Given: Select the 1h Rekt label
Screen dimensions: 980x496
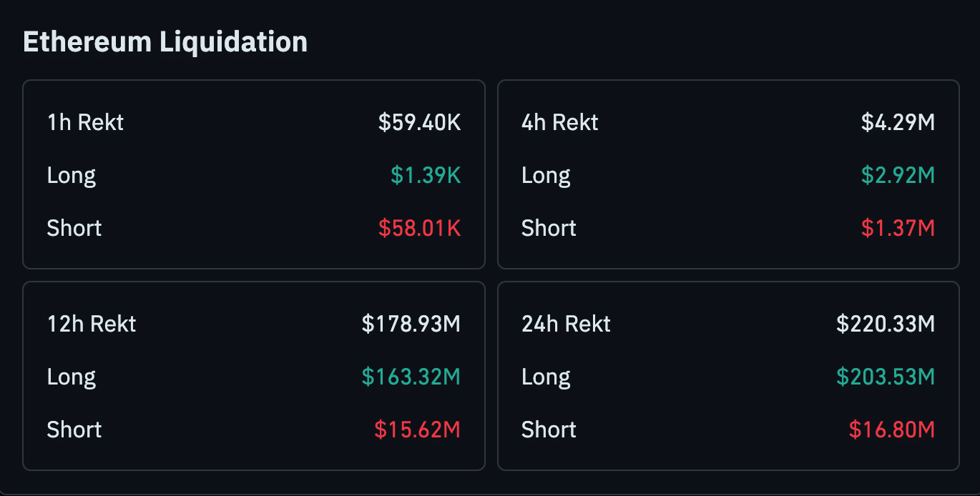Looking at the screenshot, I should click(85, 122).
